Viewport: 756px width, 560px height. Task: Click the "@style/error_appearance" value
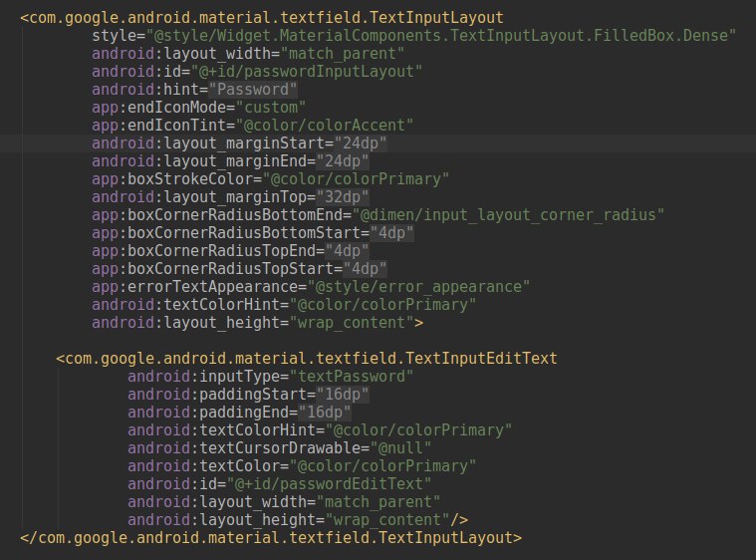(418, 287)
